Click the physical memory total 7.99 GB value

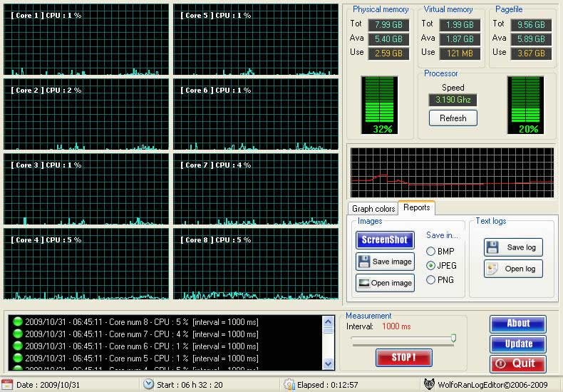(x=388, y=25)
